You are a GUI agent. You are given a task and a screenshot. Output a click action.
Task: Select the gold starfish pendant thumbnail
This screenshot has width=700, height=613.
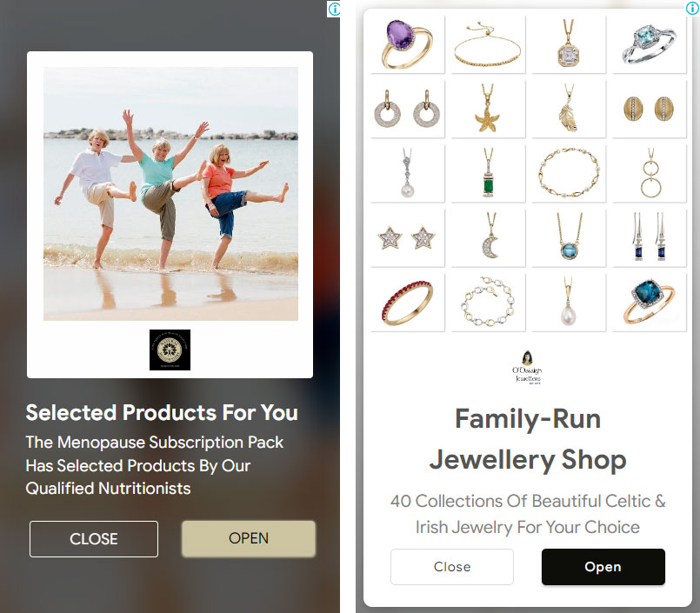point(488,109)
